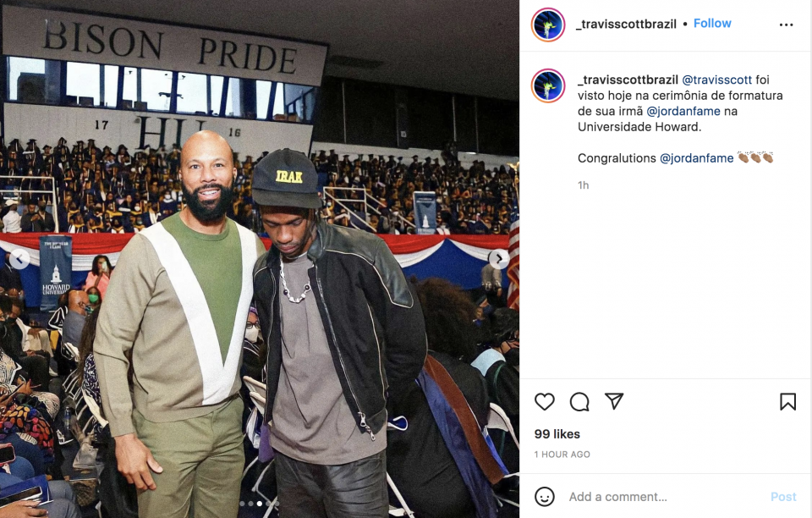Follow the _travisscottbrazil account
The image size is (812, 518).
[x=712, y=24]
